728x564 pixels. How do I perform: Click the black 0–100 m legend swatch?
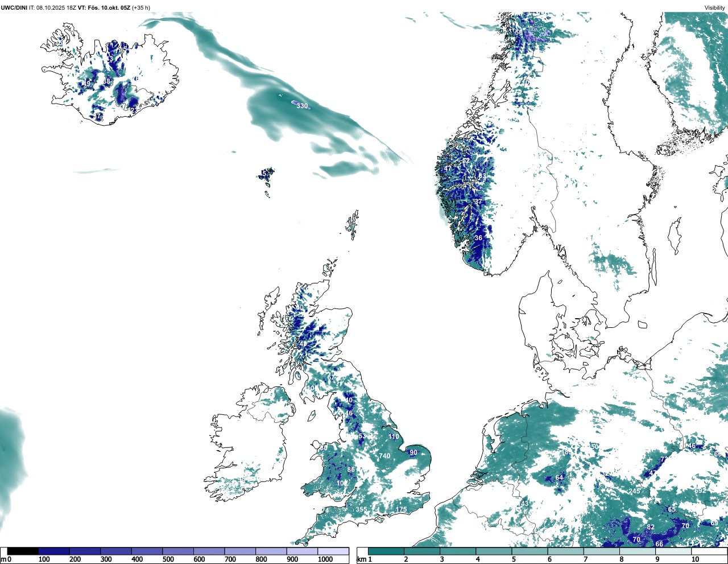click(23, 551)
